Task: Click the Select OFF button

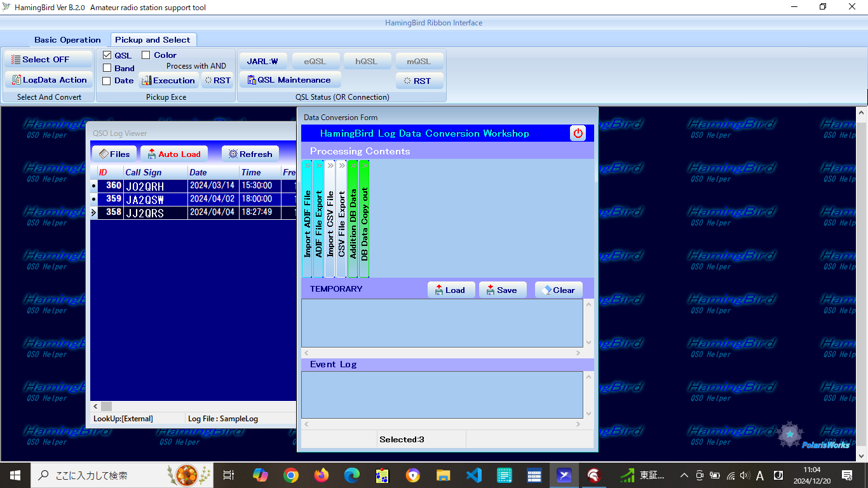Action: point(48,60)
